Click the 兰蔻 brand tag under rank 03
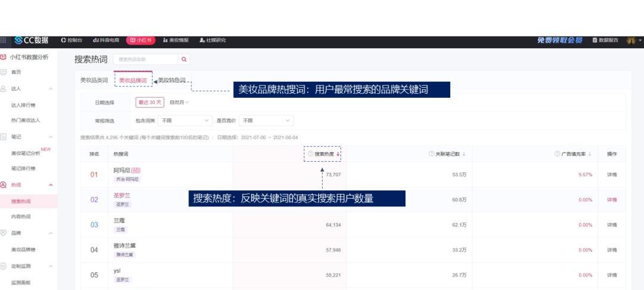 (x=120, y=230)
